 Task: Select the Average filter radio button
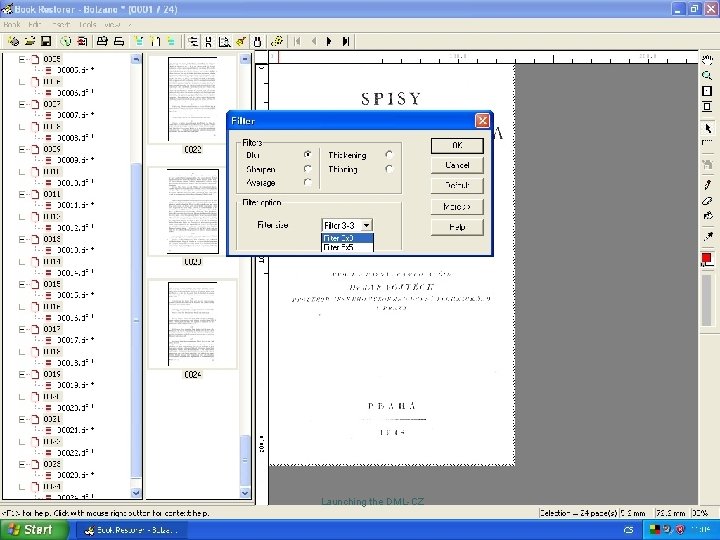[x=307, y=183]
